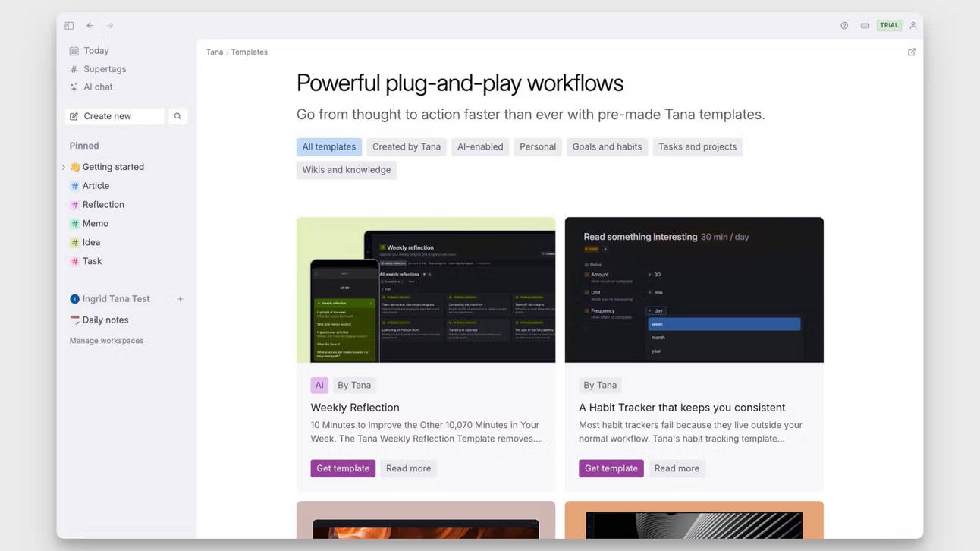This screenshot has width=980, height=551.
Task: Click the AI badge on Weekly Reflection
Action: [319, 386]
